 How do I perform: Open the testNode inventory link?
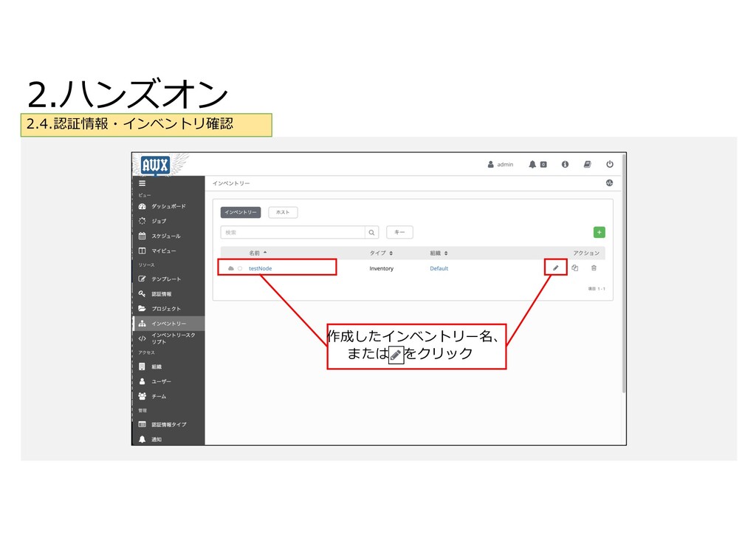[261, 268]
